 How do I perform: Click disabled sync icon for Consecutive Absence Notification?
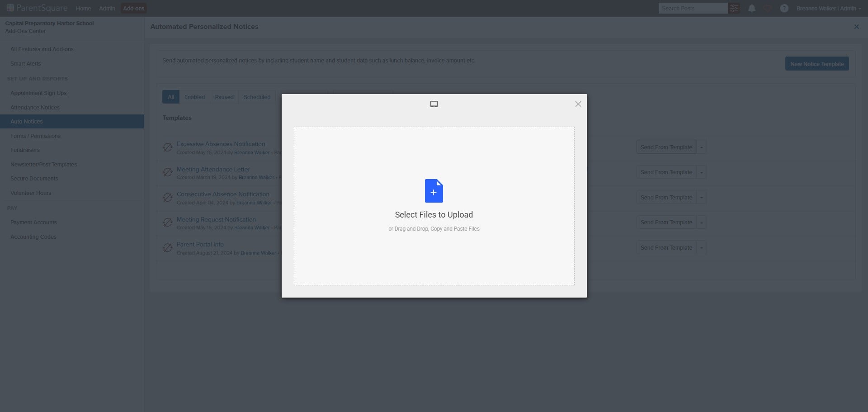click(x=168, y=198)
